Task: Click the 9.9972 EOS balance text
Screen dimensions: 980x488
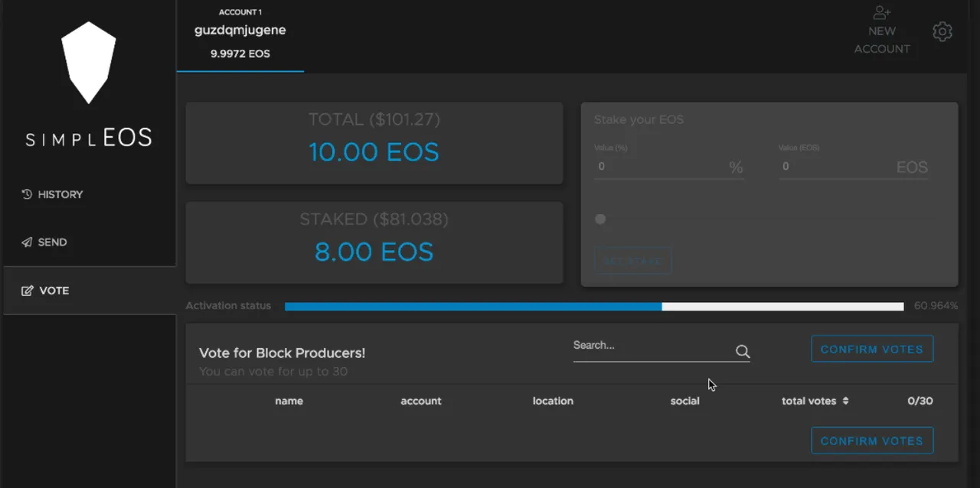Action: [240, 54]
